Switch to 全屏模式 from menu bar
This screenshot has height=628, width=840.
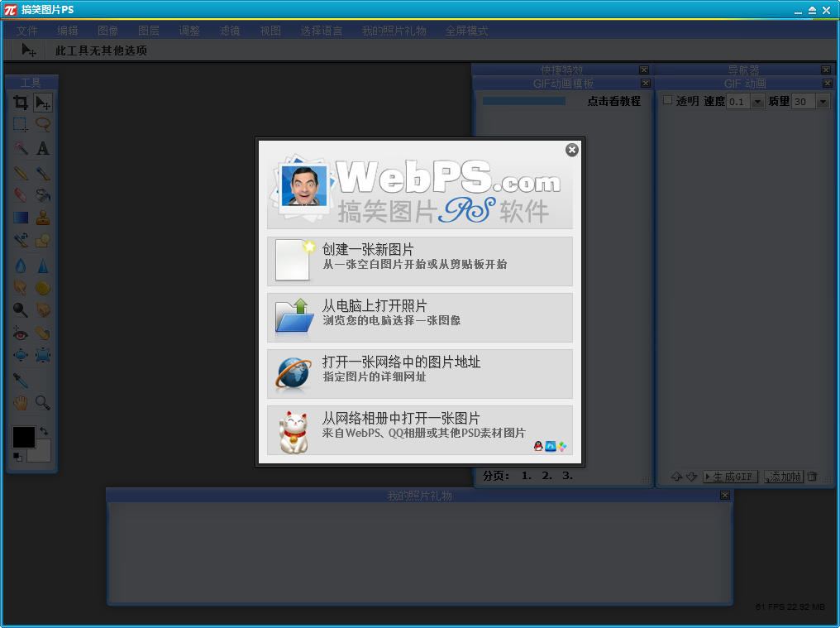click(x=466, y=31)
